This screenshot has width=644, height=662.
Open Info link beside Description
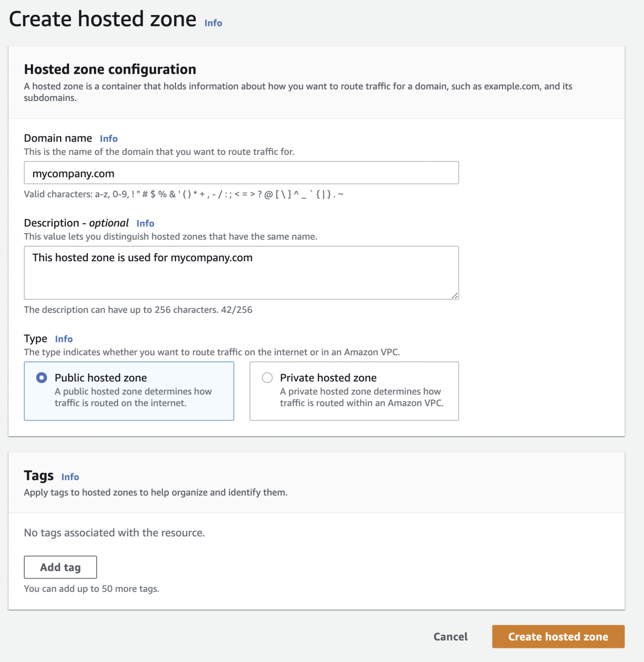pos(145,223)
